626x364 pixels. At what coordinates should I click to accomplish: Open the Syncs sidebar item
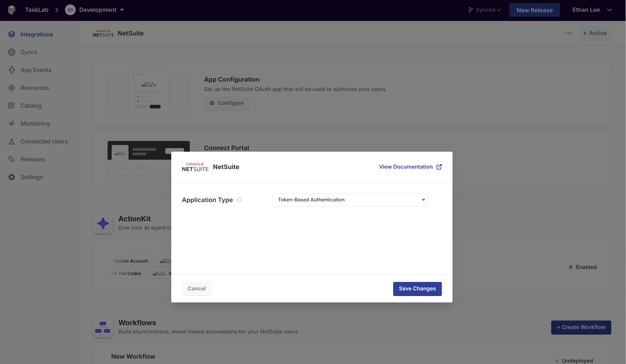[29, 52]
